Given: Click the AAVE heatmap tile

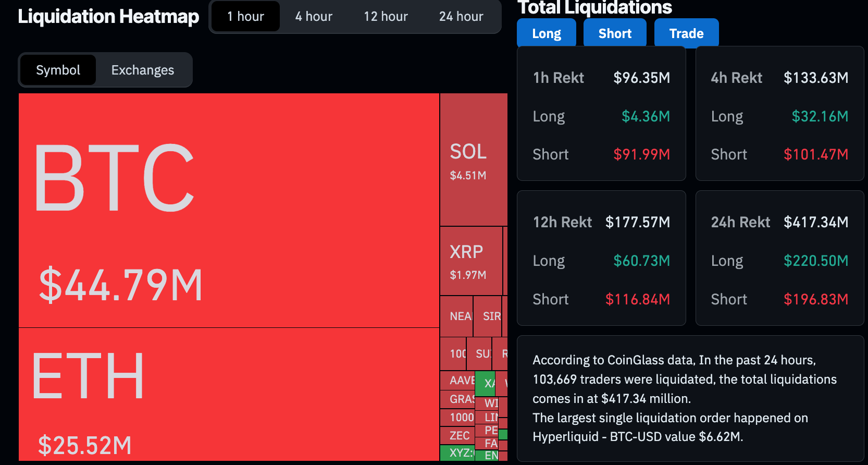Looking at the screenshot, I should click(x=457, y=381).
